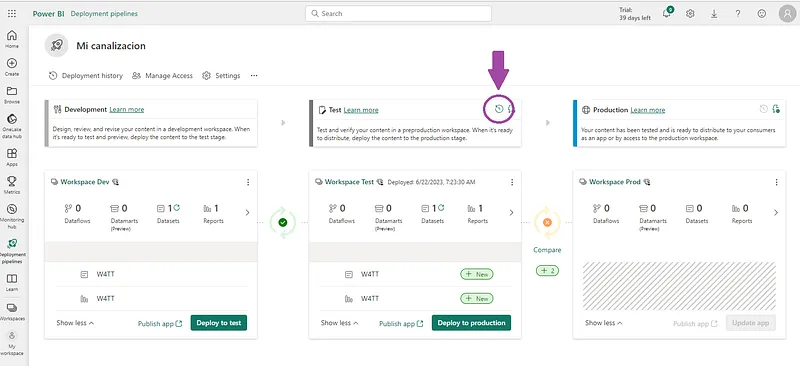Open the Workspace Test link

pos(349,182)
